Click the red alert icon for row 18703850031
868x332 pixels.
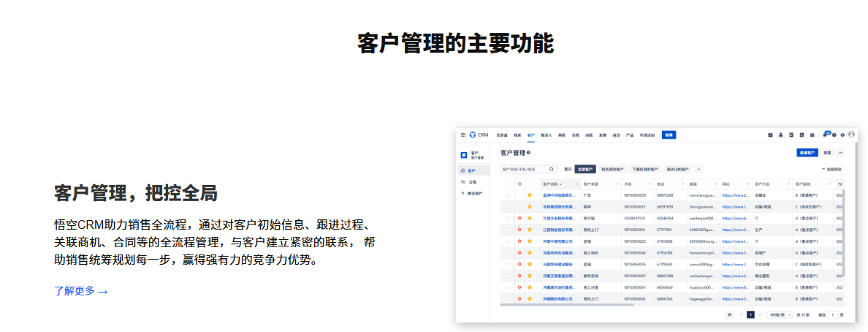(x=519, y=230)
